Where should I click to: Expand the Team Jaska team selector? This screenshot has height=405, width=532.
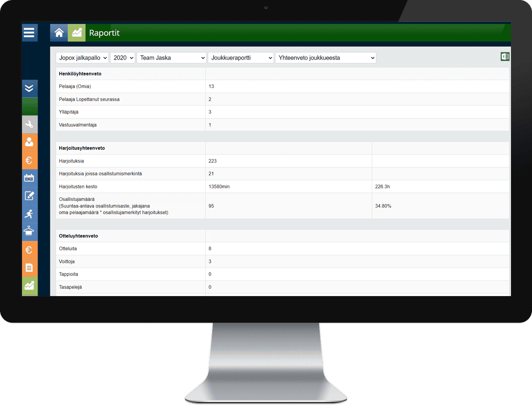click(171, 58)
